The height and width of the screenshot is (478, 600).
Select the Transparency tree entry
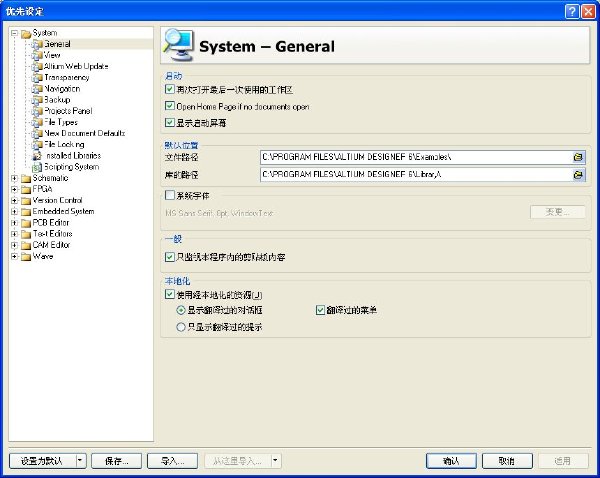pyautogui.click(x=67, y=78)
